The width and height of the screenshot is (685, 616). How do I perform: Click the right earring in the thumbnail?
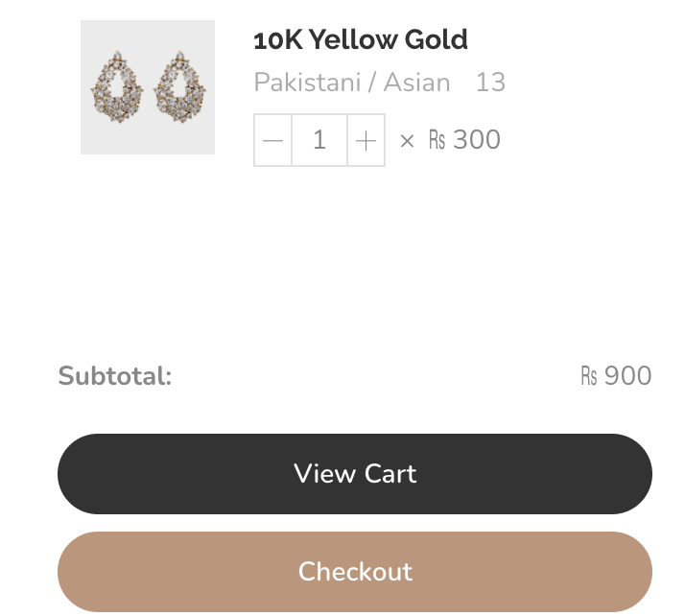[x=179, y=87]
